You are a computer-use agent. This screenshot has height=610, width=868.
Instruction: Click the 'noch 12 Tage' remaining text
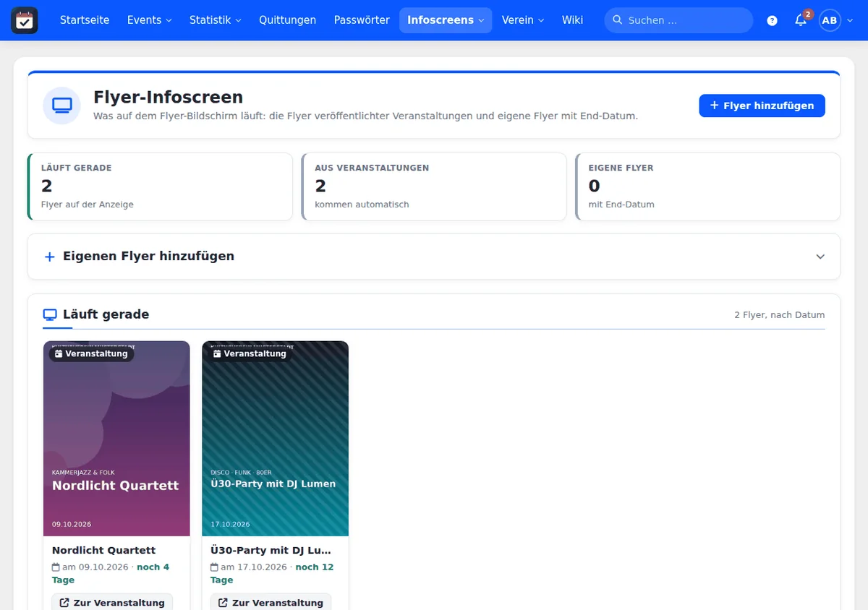(272, 574)
